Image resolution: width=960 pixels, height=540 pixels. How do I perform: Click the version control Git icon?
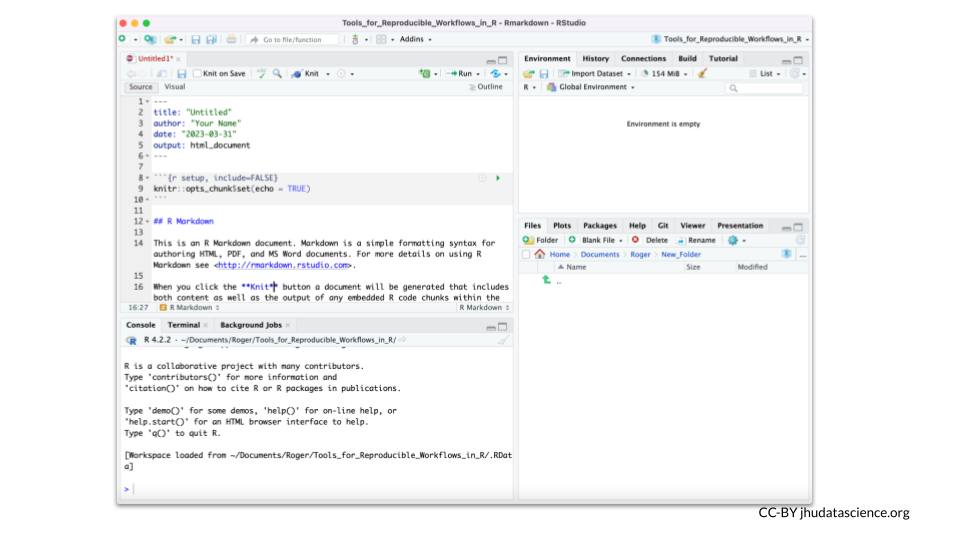[x=355, y=39]
